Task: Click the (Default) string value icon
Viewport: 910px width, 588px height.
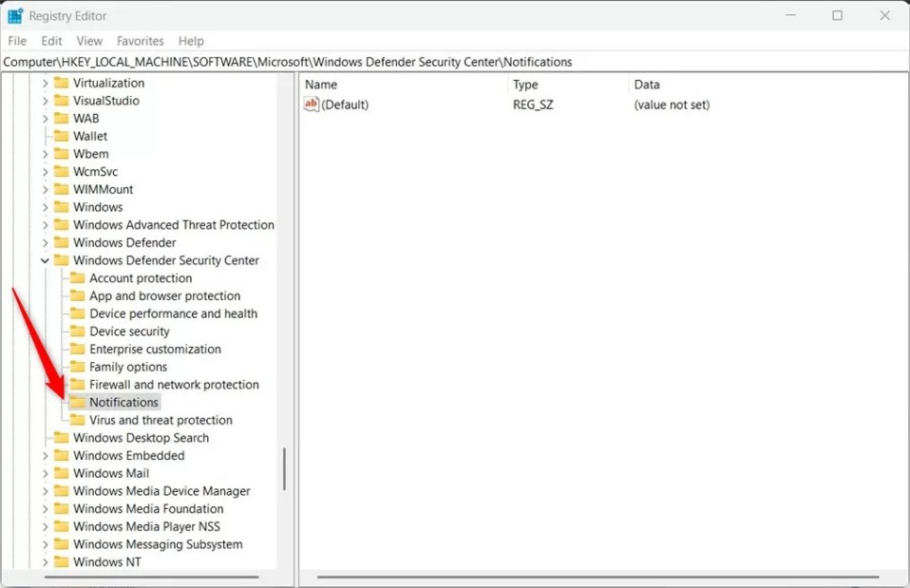Action: click(x=311, y=104)
